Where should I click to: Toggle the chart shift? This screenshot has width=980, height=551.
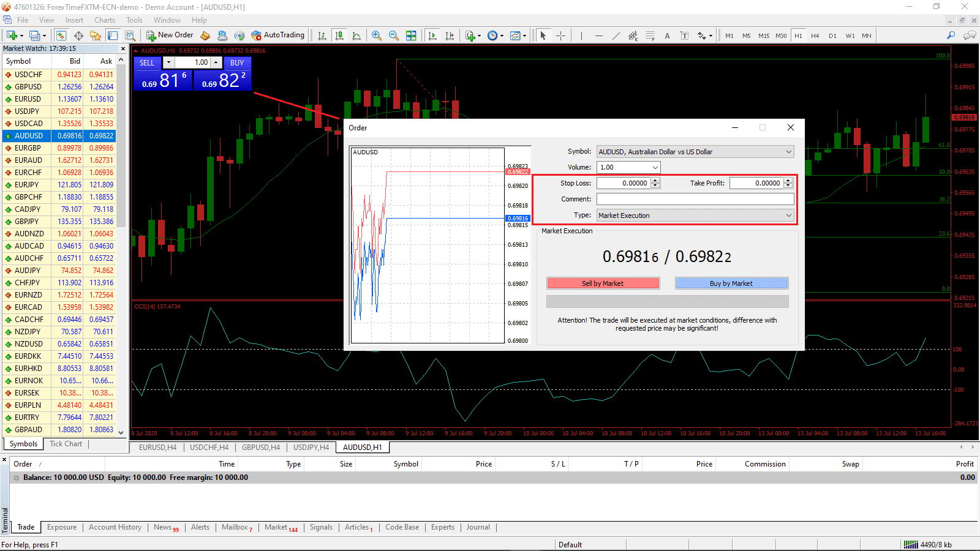pos(450,35)
